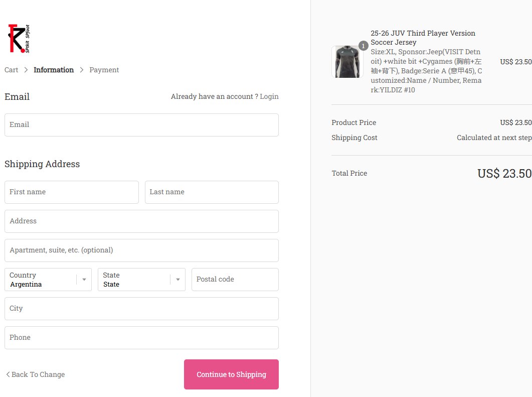This screenshot has width=532, height=397.
Task: Click the Country dropdown arrow
Action: pos(84,280)
